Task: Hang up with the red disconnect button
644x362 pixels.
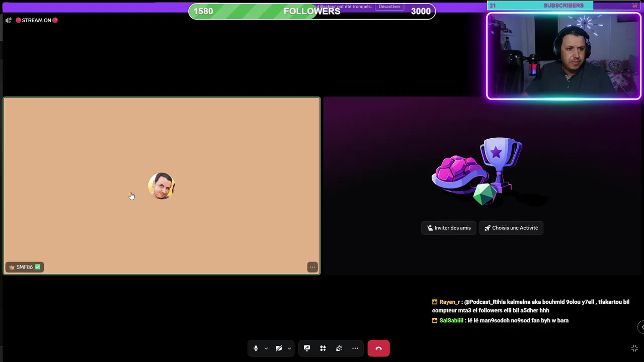Action: [378, 348]
